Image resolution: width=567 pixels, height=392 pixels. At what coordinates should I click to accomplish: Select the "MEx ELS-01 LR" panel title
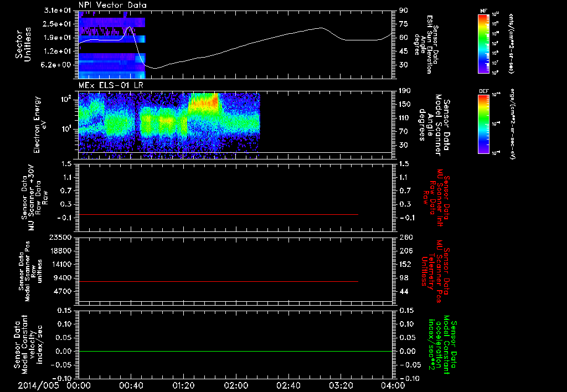(111, 85)
